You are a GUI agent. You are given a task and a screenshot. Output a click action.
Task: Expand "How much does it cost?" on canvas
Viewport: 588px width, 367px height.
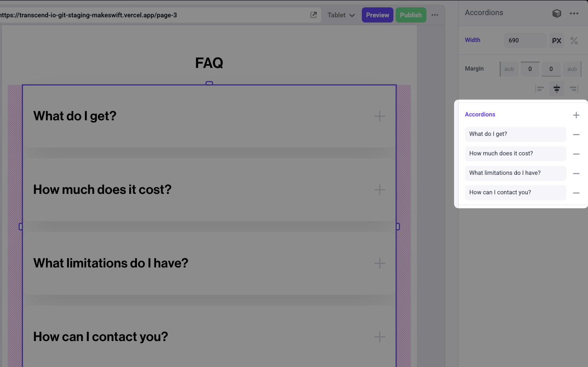[379, 190]
